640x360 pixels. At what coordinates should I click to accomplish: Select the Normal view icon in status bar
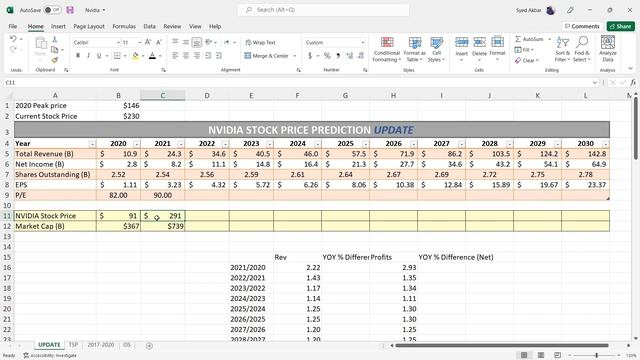(x=524, y=355)
